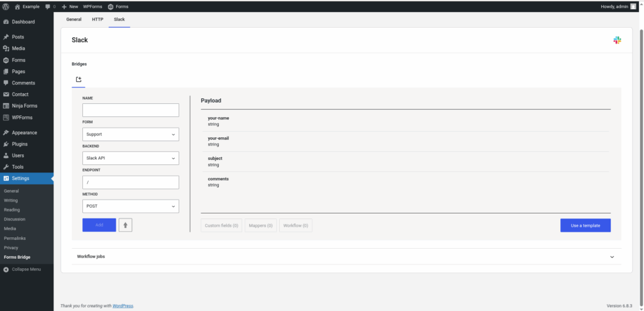Open Ninja Forms in the sidebar
The image size is (644, 311).
pos(26,106)
